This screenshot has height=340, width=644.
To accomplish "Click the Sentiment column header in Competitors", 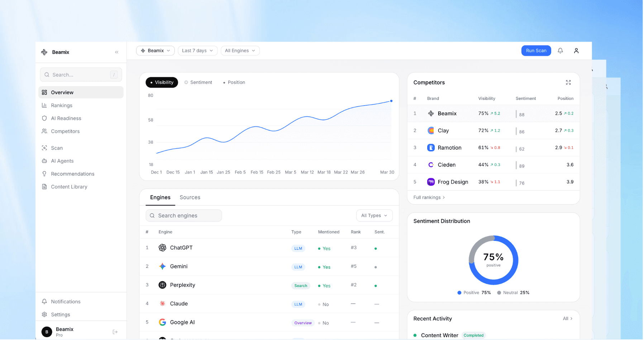I will 526,99.
